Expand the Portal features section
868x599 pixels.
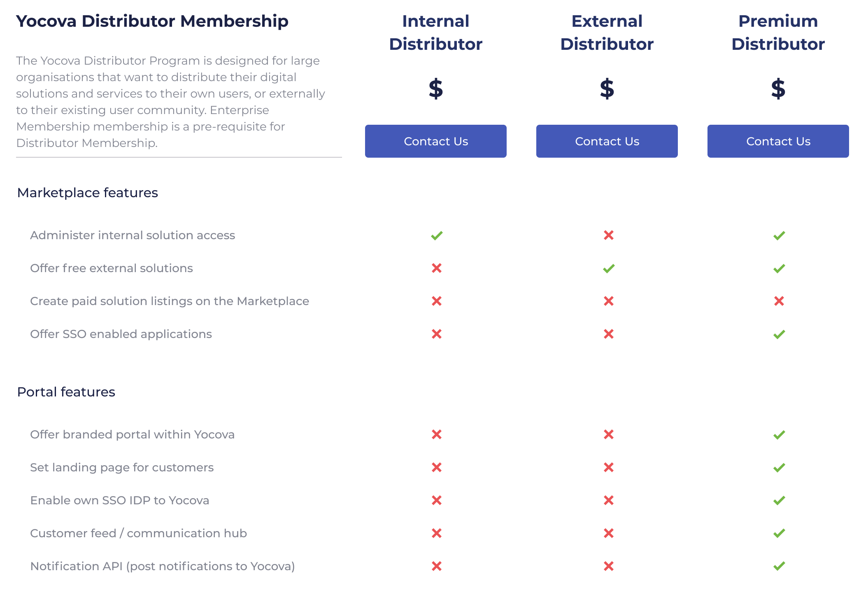click(66, 392)
